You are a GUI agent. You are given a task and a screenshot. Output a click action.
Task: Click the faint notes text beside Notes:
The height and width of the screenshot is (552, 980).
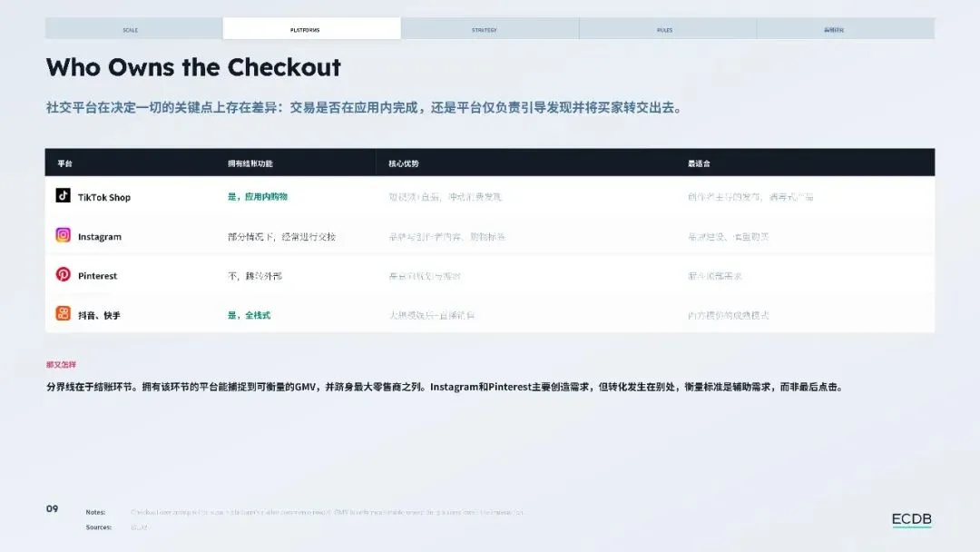[327, 512]
